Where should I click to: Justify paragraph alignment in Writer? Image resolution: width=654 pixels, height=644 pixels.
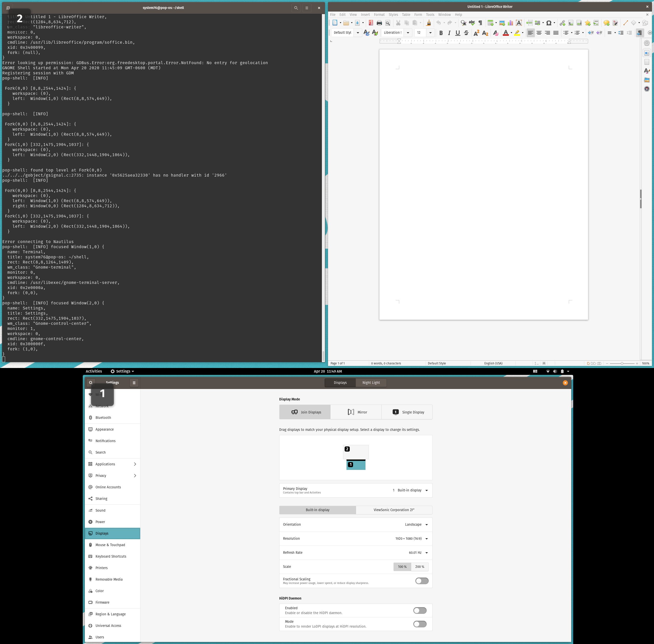(x=556, y=33)
